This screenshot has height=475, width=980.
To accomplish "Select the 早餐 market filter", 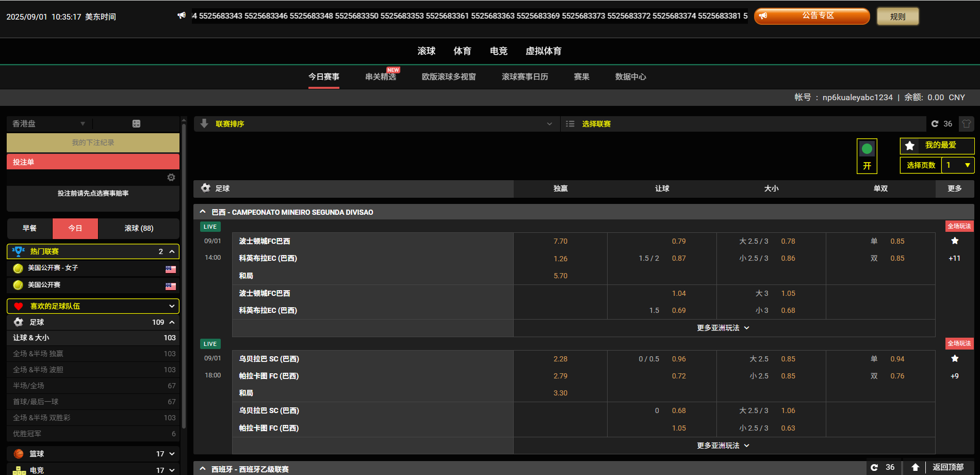I will tap(29, 228).
